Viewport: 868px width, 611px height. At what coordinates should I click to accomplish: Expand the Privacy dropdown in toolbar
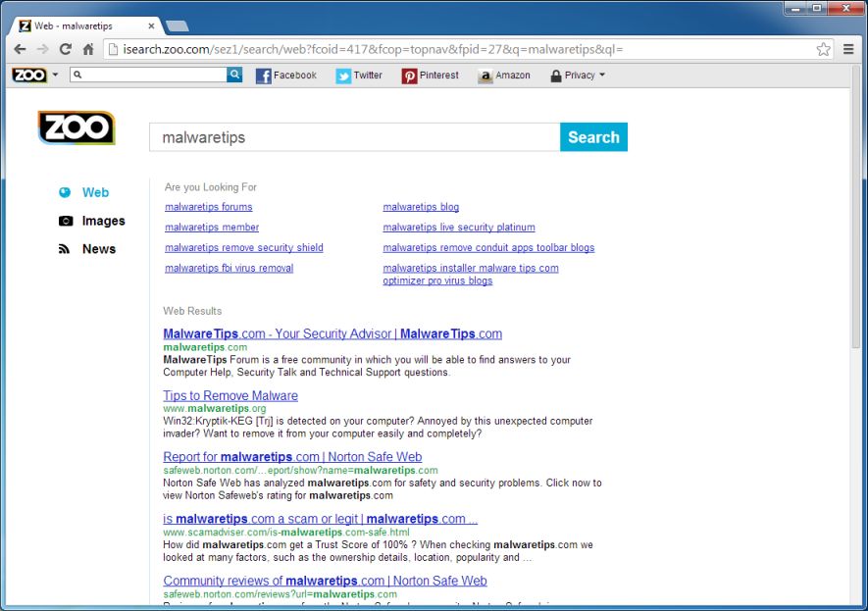pos(578,76)
